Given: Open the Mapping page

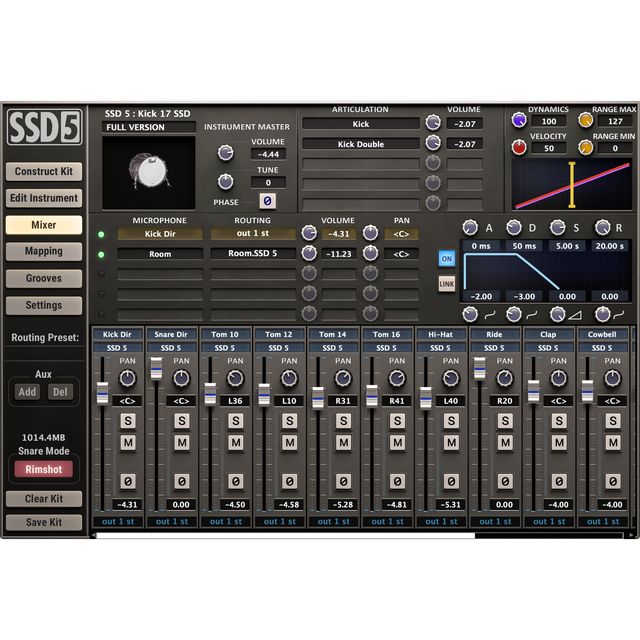Looking at the screenshot, I should click(44, 251).
